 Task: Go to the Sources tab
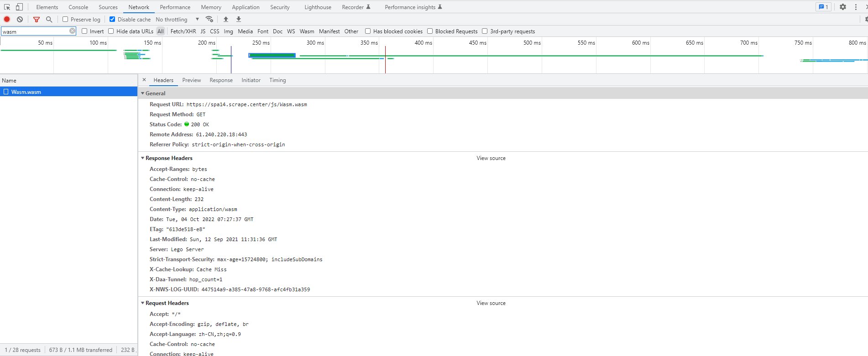[x=108, y=7]
